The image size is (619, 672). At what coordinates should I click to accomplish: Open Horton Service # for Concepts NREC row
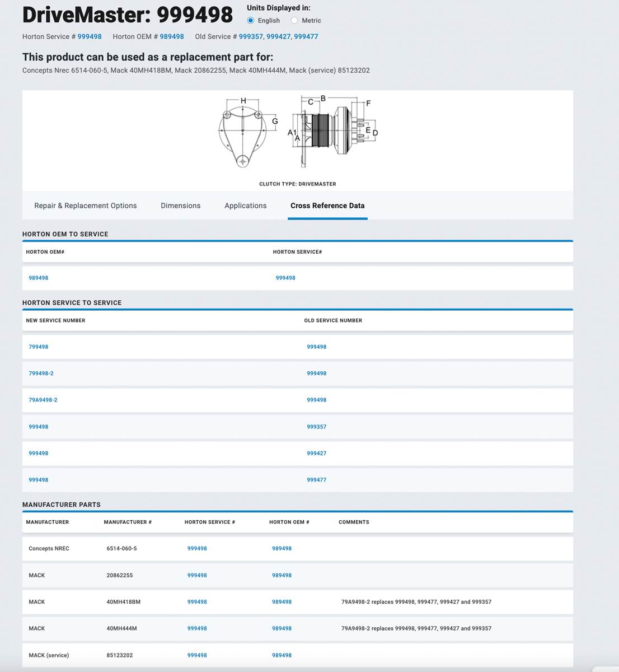(197, 548)
